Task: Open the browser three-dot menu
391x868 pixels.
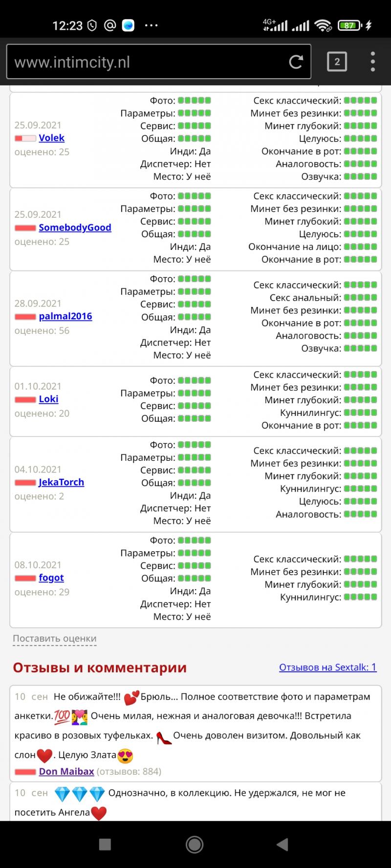Action: tap(372, 62)
